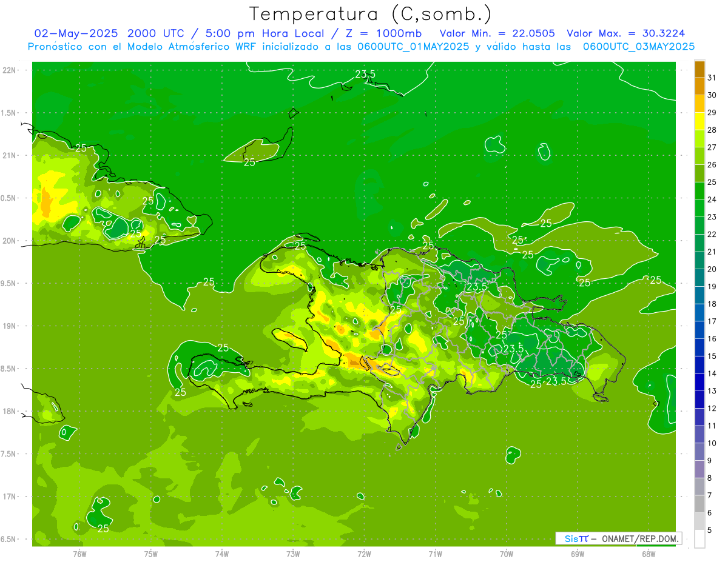Click the 21N latitude axis label
Screen dimensions: 728x562
[x=10, y=155]
